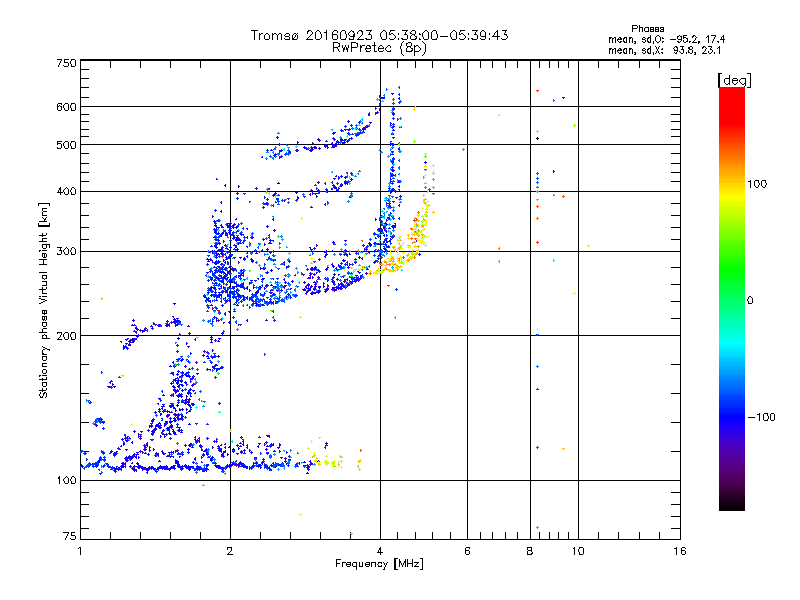Click the y-axis label '75'

click(70, 536)
